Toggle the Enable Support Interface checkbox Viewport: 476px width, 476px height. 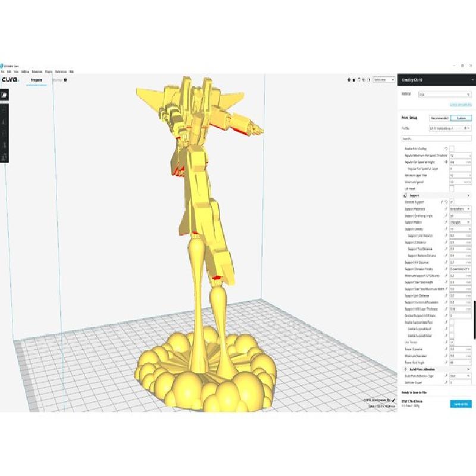(452, 322)
